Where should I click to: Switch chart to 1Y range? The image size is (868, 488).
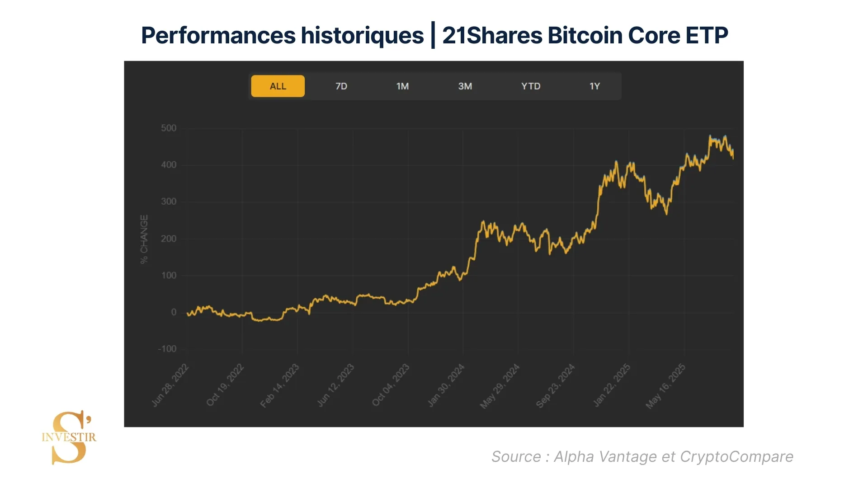tap(594, 86)
